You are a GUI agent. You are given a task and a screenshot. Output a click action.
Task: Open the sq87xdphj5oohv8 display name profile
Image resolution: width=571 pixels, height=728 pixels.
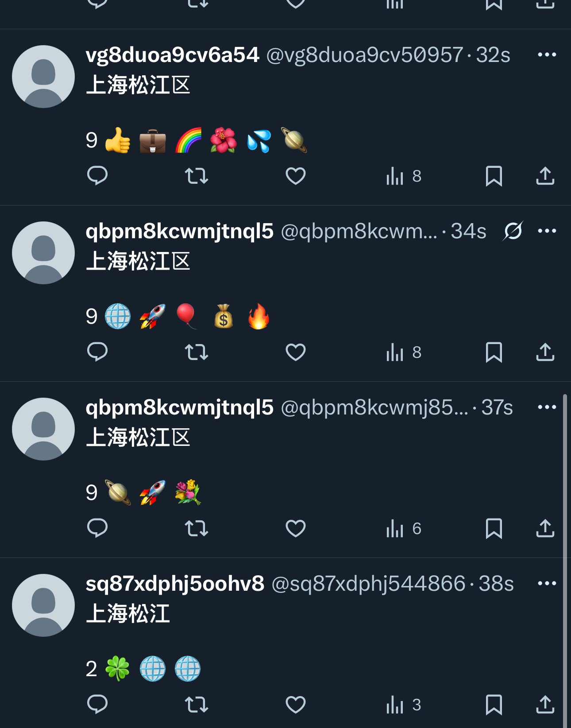point(175,584)
